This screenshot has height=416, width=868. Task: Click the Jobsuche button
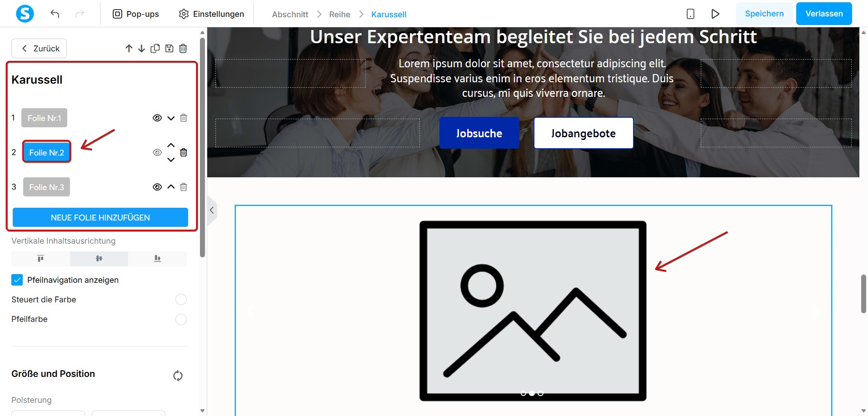tap(479, 133)
